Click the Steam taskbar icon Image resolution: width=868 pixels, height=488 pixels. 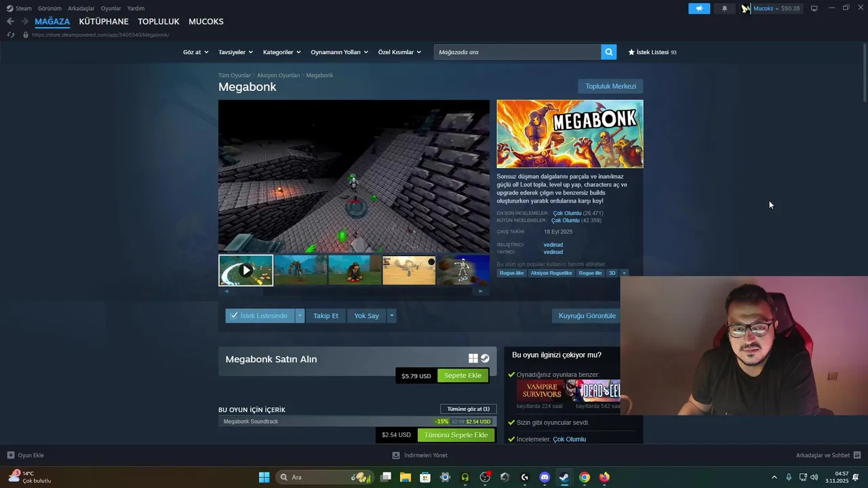(564, 477)
